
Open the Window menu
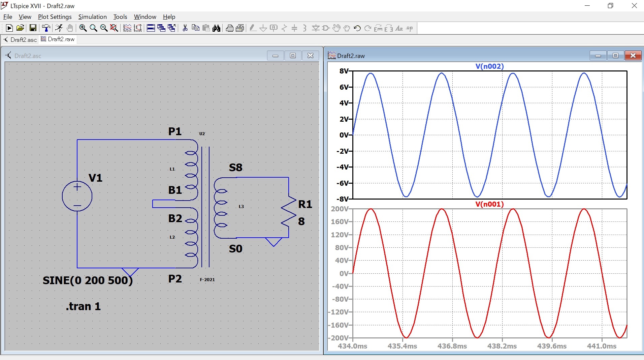click(x=145, y=17)
